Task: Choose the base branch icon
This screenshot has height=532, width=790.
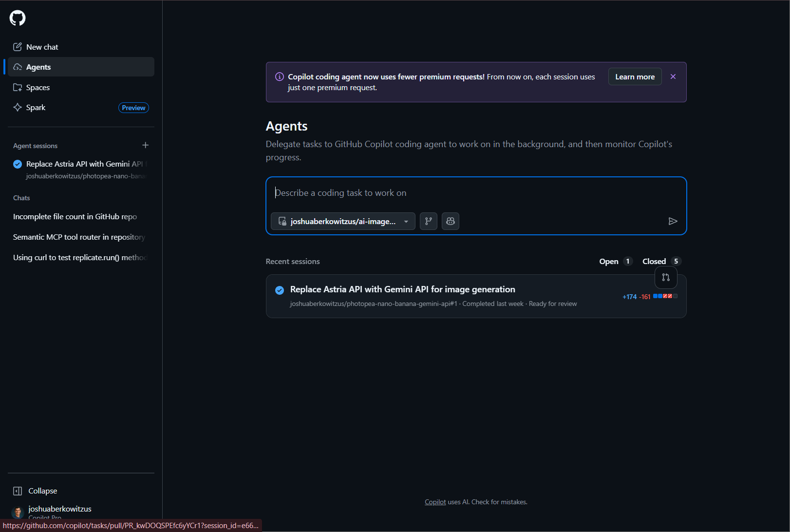Action: [428, 221]
